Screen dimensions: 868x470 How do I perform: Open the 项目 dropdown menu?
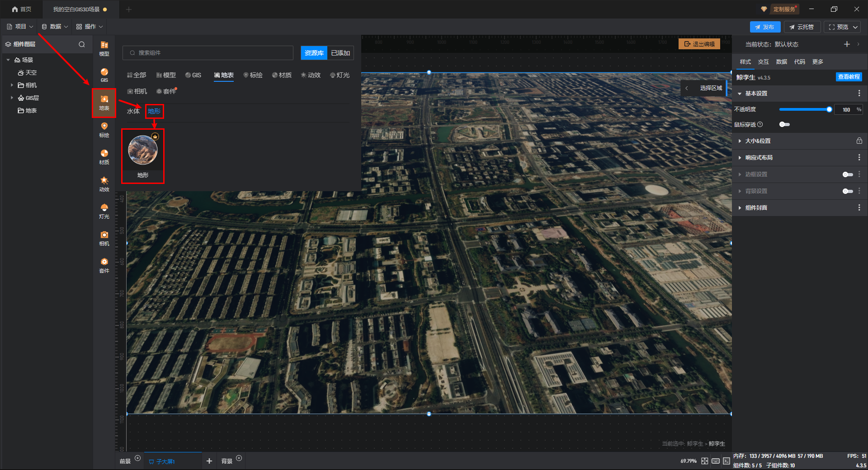tap(20, 27)
